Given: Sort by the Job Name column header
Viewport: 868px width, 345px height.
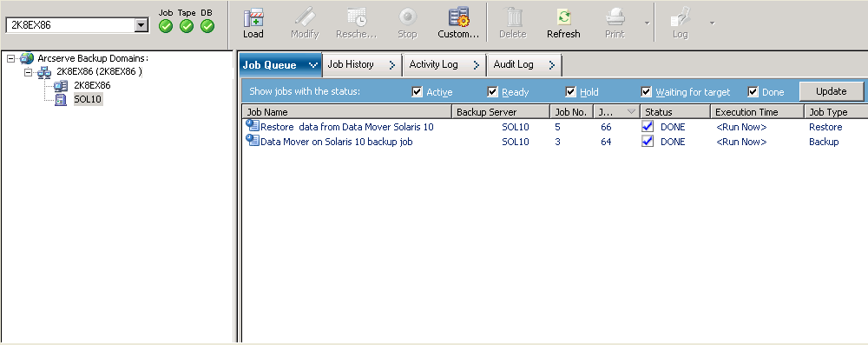Looking at the screenshot, I should coord(347,112).
